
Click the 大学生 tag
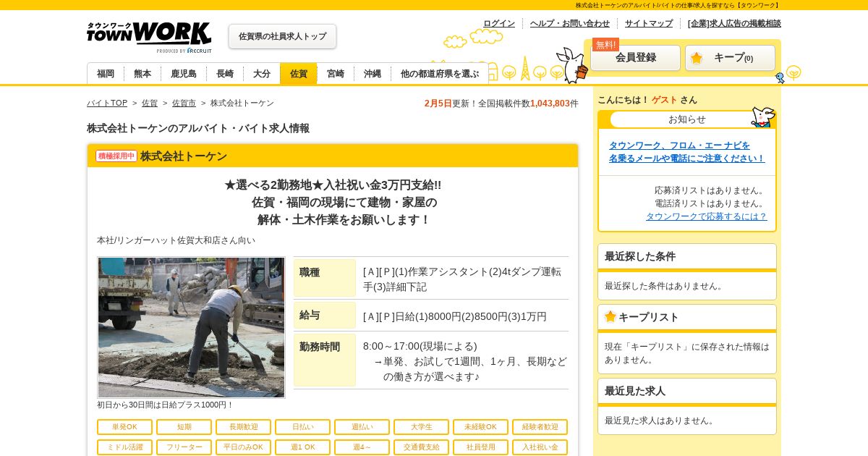(x=421, y=427)
